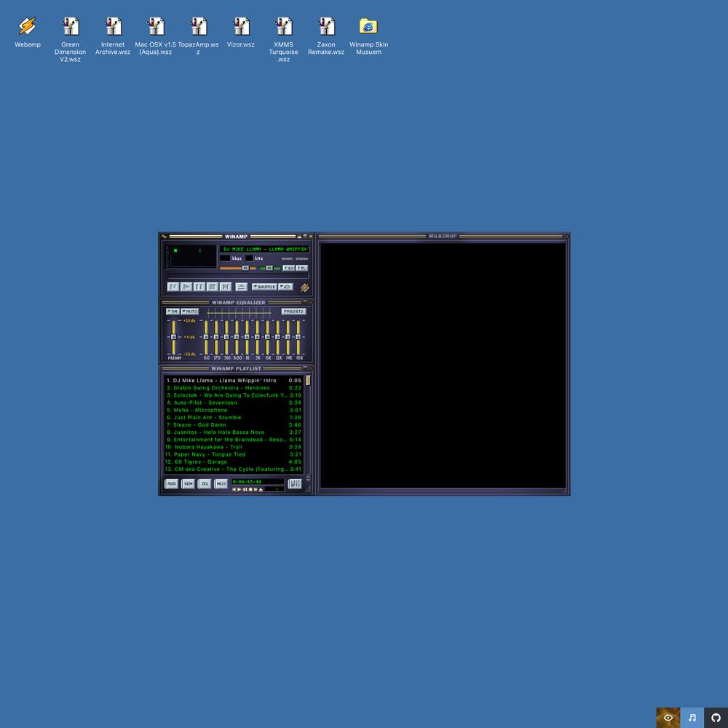Open the Winamp Skin Museum folder icon
This screenshot has height=728, width=728.
(368, 36)
